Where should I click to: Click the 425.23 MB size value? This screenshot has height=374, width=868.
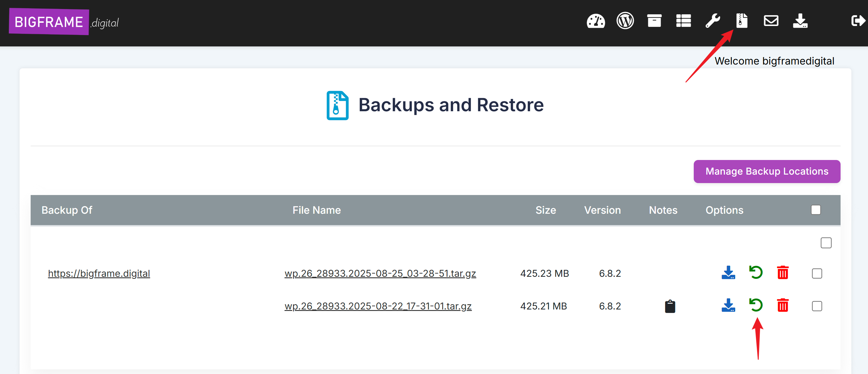545,273
